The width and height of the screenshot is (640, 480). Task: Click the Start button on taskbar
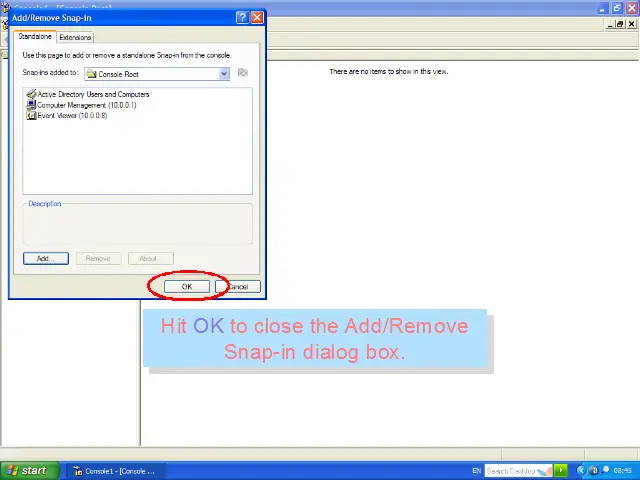(27, 470)
